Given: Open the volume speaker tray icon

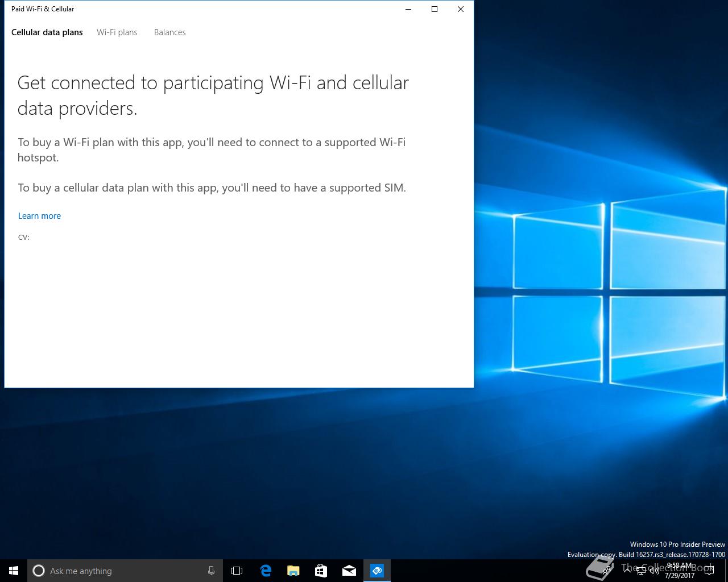Looking at the screenshot, I should pyautogui.click(x=655, y=571).
